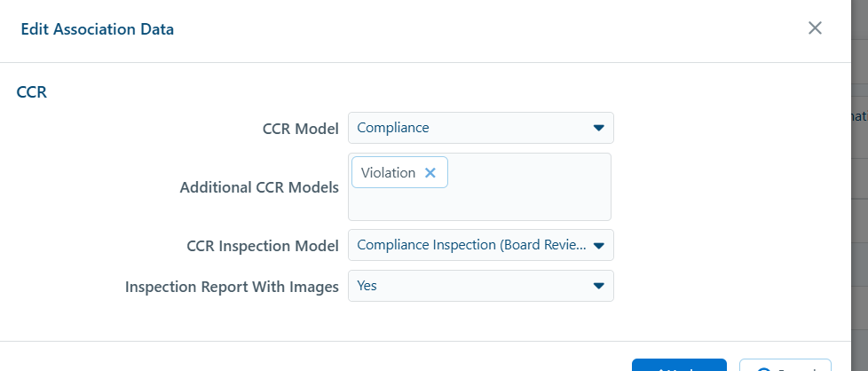Click the CCR Inspection Model label

click(x=263, y=246)
